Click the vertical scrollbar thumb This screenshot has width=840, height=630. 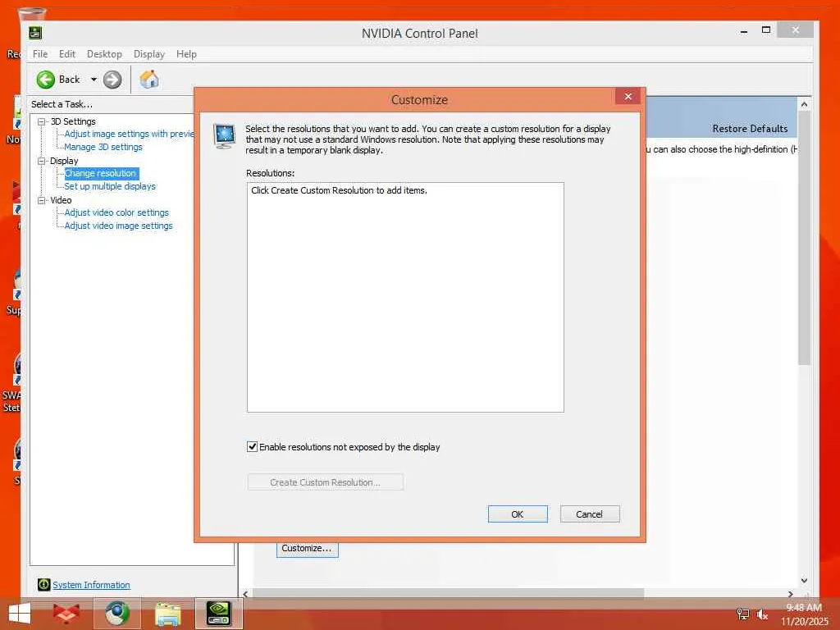pyautogui.click(x=804, y=238)
